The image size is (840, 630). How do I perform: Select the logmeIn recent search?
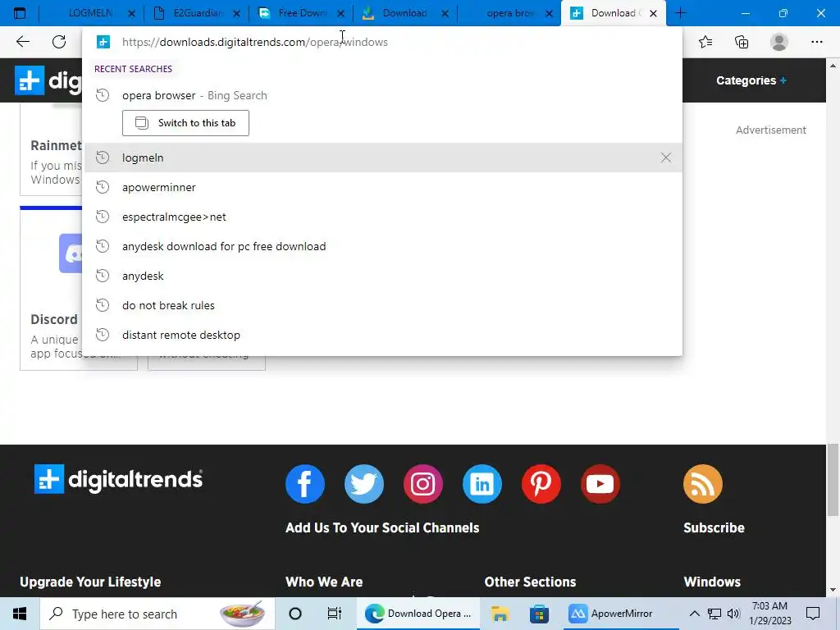tap(383, 157)
